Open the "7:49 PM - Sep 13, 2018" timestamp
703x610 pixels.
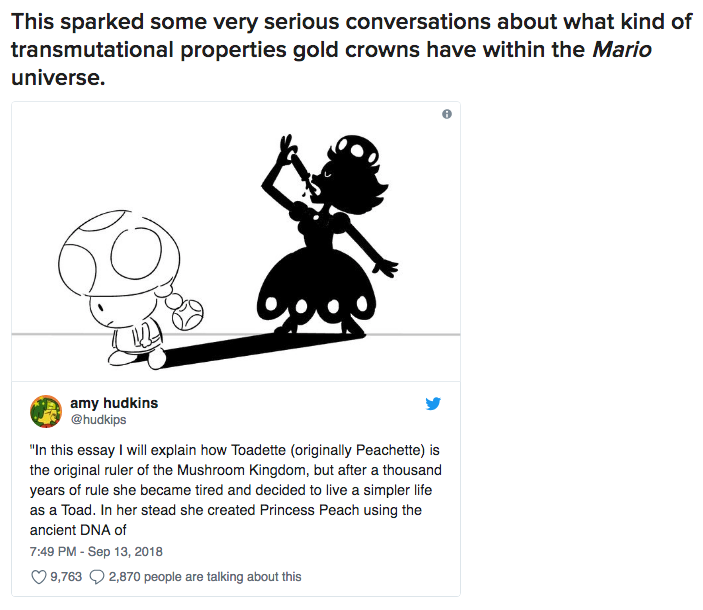click(x=96, y=551)
